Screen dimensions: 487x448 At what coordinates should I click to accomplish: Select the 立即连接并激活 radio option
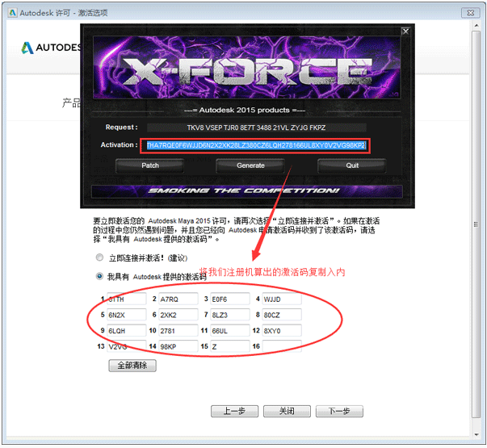pyautogui.click(x=99, y=257)
